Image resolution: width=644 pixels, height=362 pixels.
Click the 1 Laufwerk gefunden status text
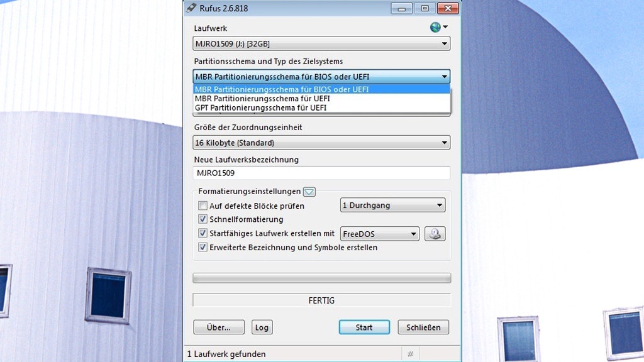pyautogui.click(x=226, y=354)
